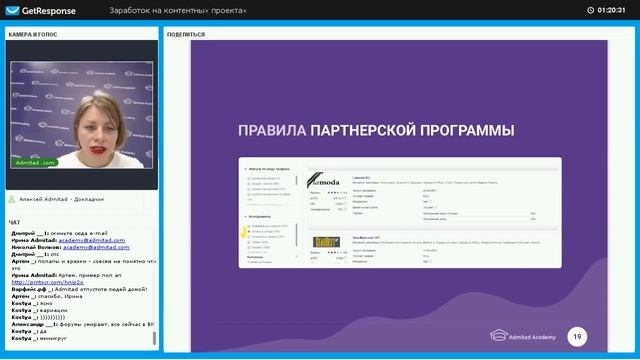
Task: Click Дмитрий's message about e-mail
Action: pos(59,233)
